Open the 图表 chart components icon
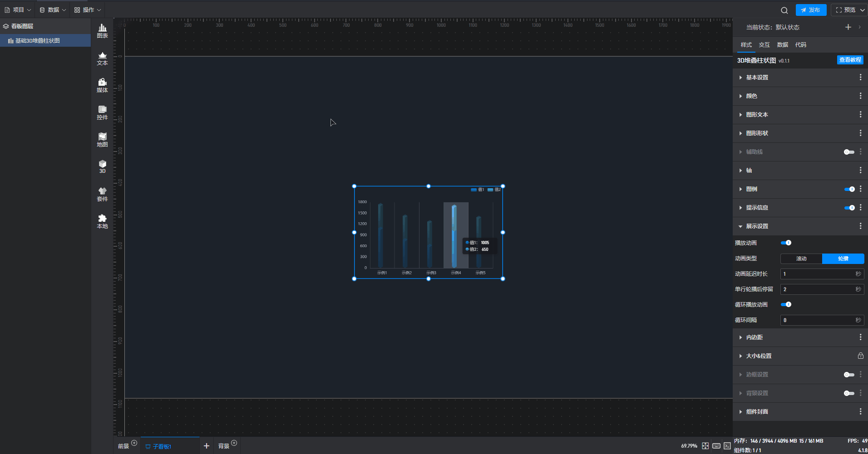The image size is (868, 454). click(102, 31)
